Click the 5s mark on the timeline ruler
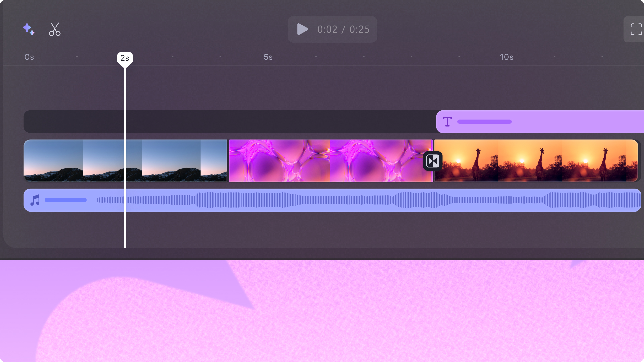The height and width of the screenshot is (362, 644). [267, 57]
